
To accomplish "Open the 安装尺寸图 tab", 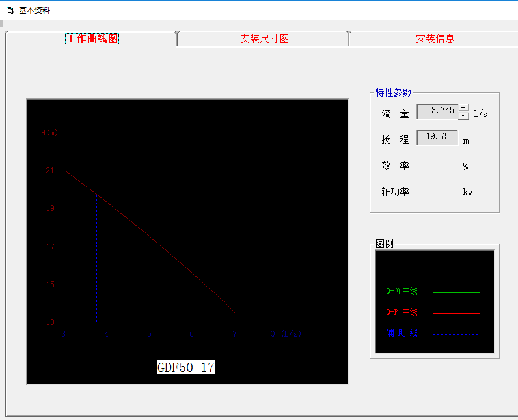I will pos(264,38).
